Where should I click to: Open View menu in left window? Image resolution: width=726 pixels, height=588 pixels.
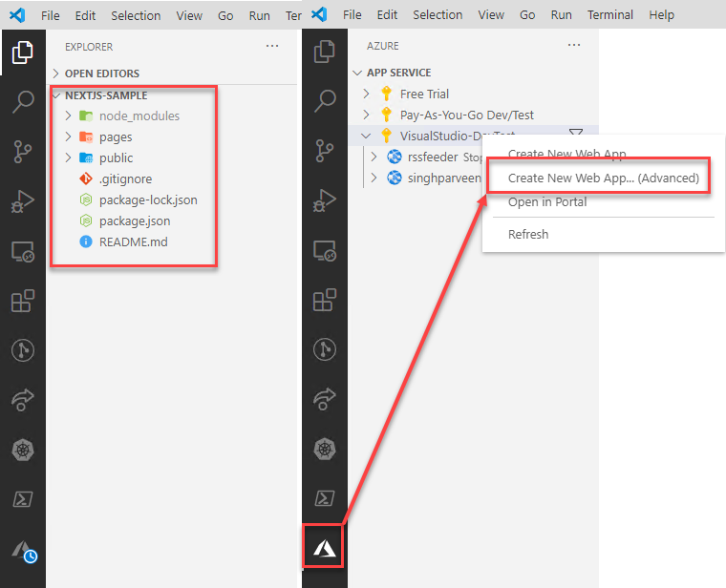[x=189, y=15]
